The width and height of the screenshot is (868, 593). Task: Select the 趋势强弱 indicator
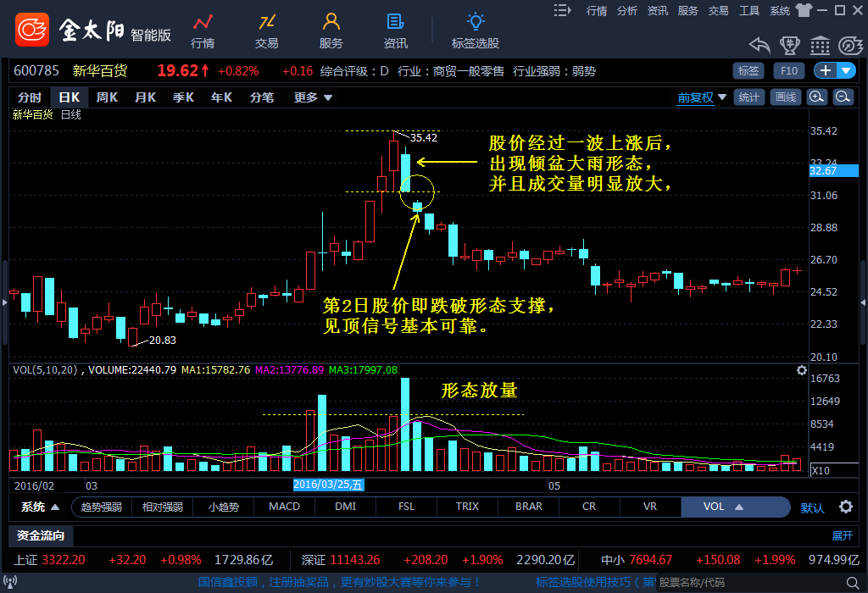pos(102,507)
